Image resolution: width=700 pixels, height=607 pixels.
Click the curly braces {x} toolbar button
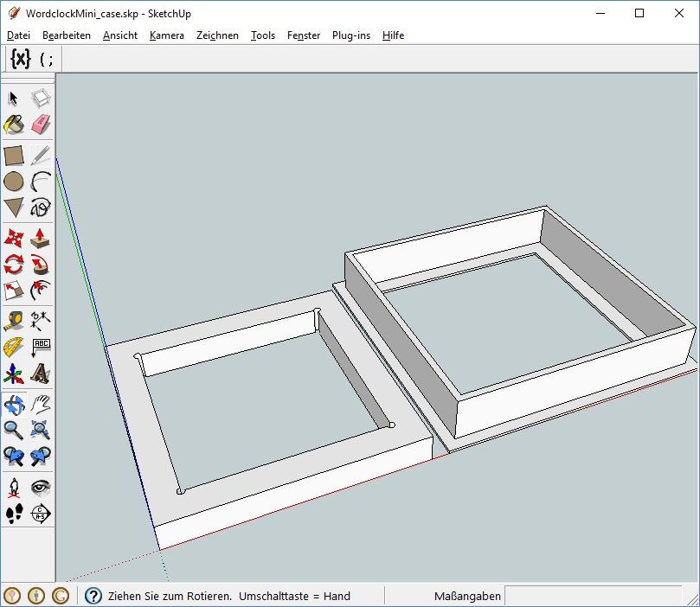pos(21,59)
